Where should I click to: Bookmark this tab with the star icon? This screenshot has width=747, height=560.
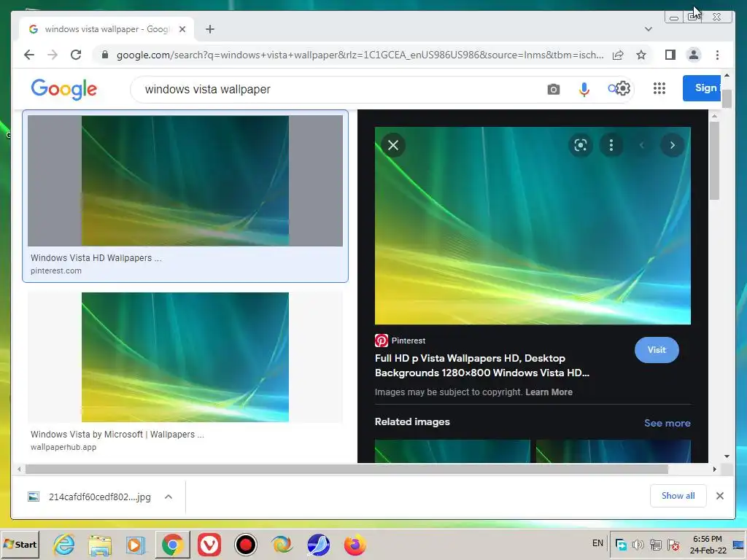point(641,55)
